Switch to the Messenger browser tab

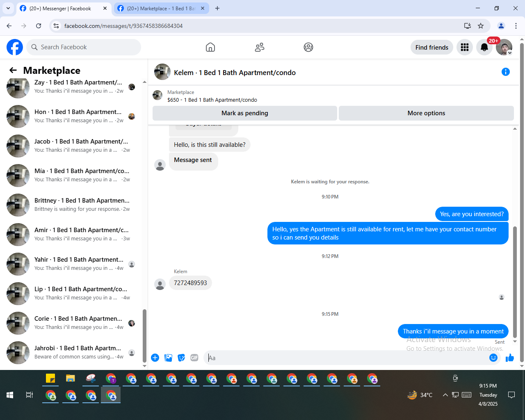click(x=60, y=8)
